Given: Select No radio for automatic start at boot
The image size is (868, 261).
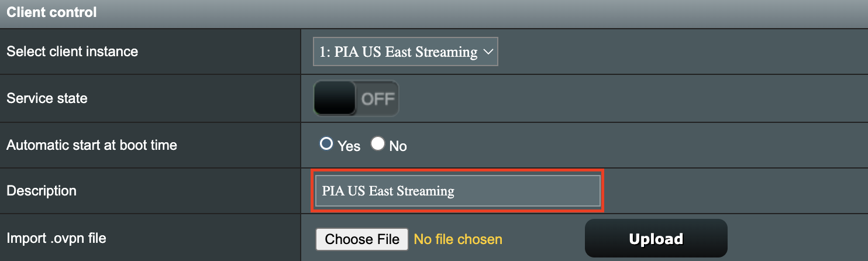Looking at the screenshot, I should click(378, 144).
